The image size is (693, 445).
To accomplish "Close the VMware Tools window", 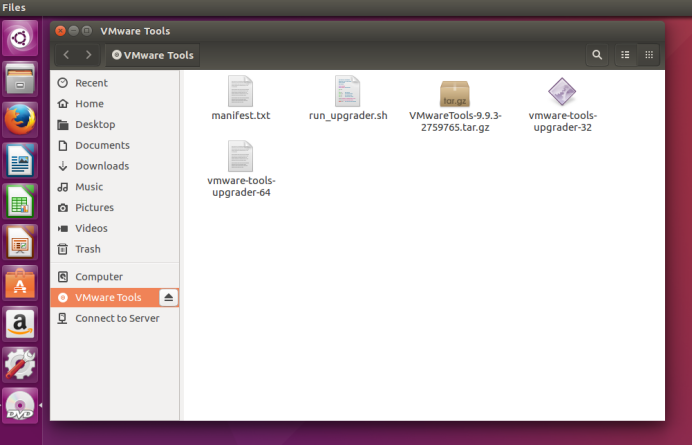I will tap(61, 30).
